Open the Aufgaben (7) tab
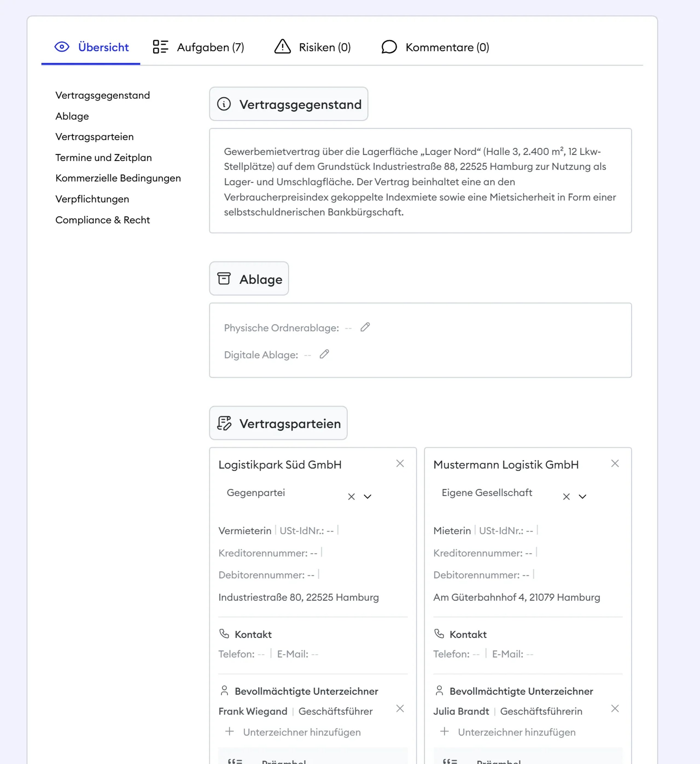Viewport: 700px width, 764px height. point(198,47)
